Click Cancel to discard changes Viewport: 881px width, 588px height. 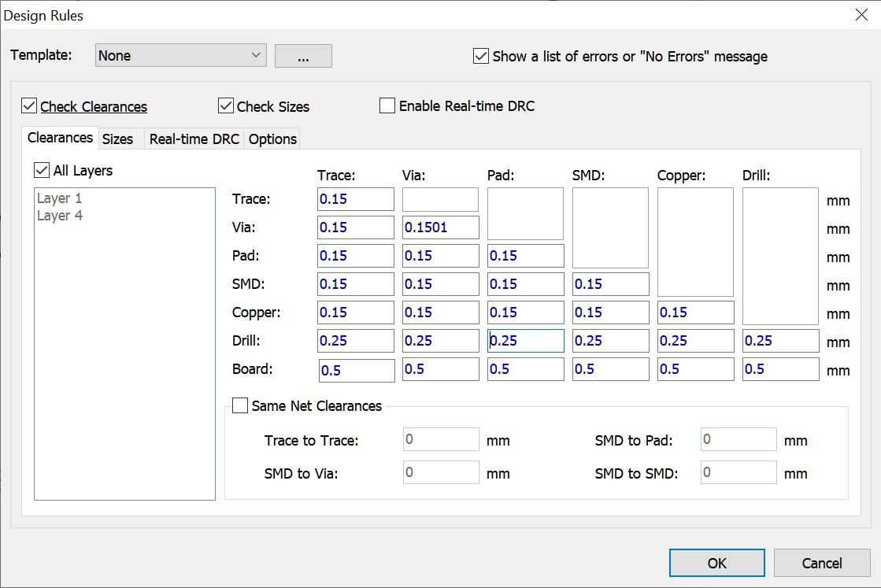point(821,563)
